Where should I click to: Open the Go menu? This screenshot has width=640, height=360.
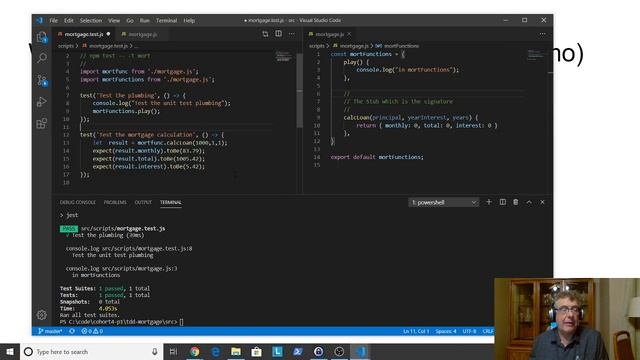[130, 20]
